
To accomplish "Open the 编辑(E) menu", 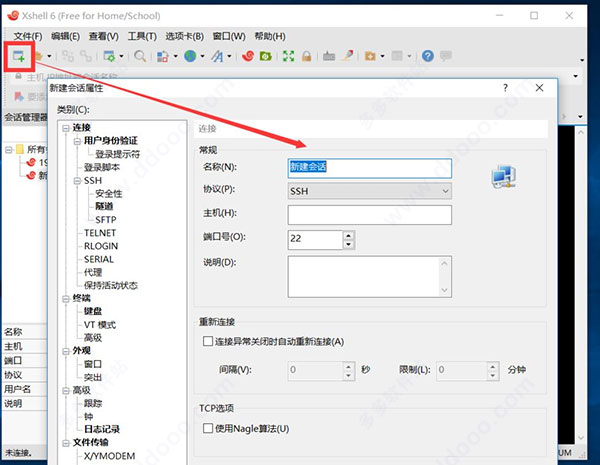I will 65,36.
